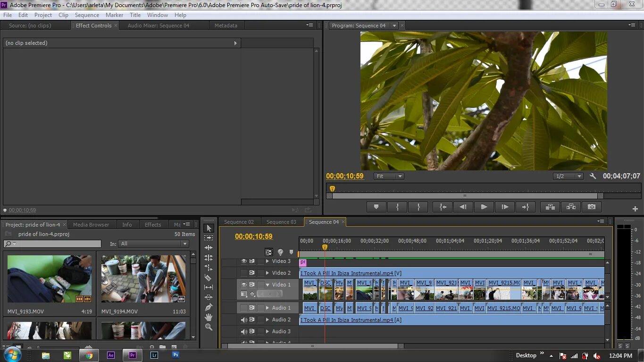
Task: Collapse the Video 1 track
Action: pyautogui.click(x=268, y=285)
